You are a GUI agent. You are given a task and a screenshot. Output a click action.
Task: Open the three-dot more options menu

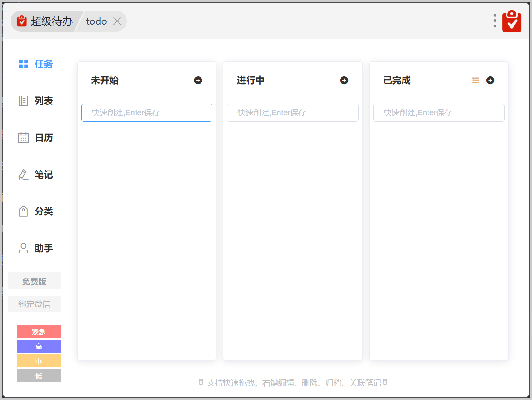click(x=495, y=21)
